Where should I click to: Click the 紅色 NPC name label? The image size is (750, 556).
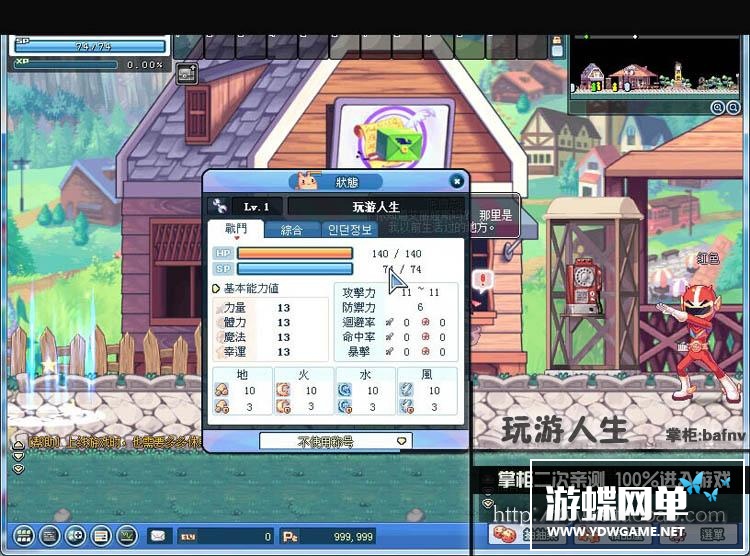click(x=707, y=259)
